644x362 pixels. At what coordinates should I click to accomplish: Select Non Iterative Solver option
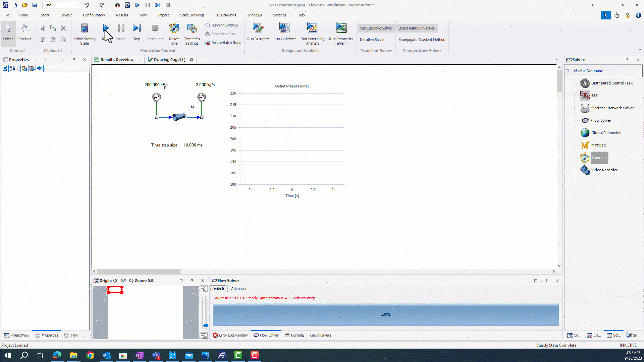coord(376,28)
